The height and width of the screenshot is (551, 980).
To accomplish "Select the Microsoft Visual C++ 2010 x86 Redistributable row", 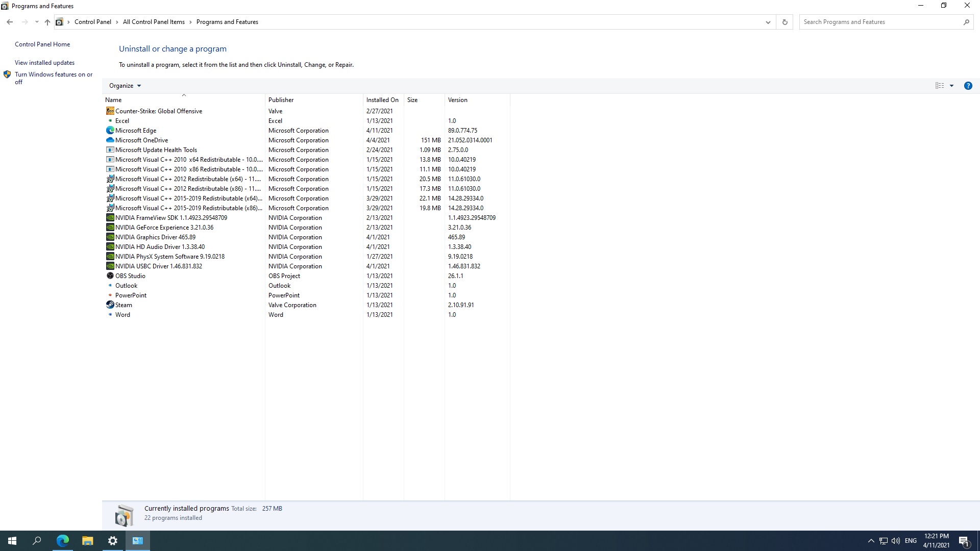I will pos(306,169).
